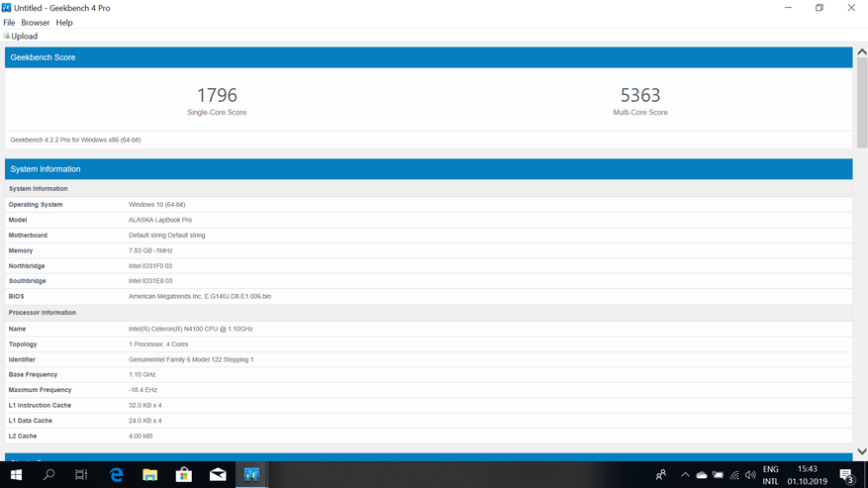Open the Windows Start menu
Viewport: 868px width, 488px height.
point(16,475)
